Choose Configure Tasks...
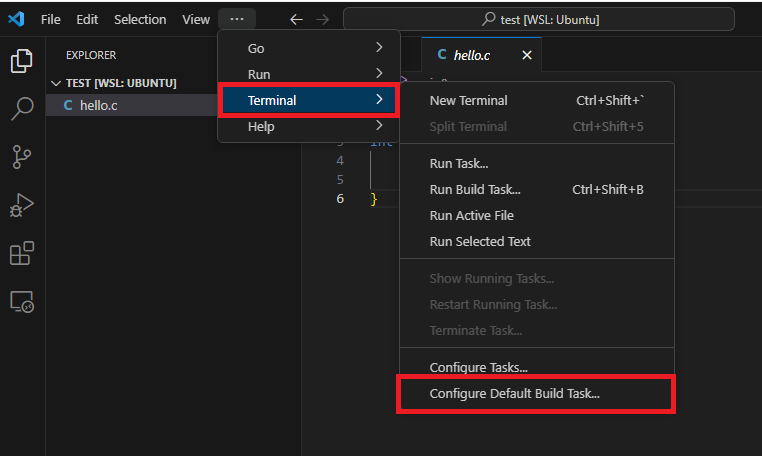 click(537, 367)
